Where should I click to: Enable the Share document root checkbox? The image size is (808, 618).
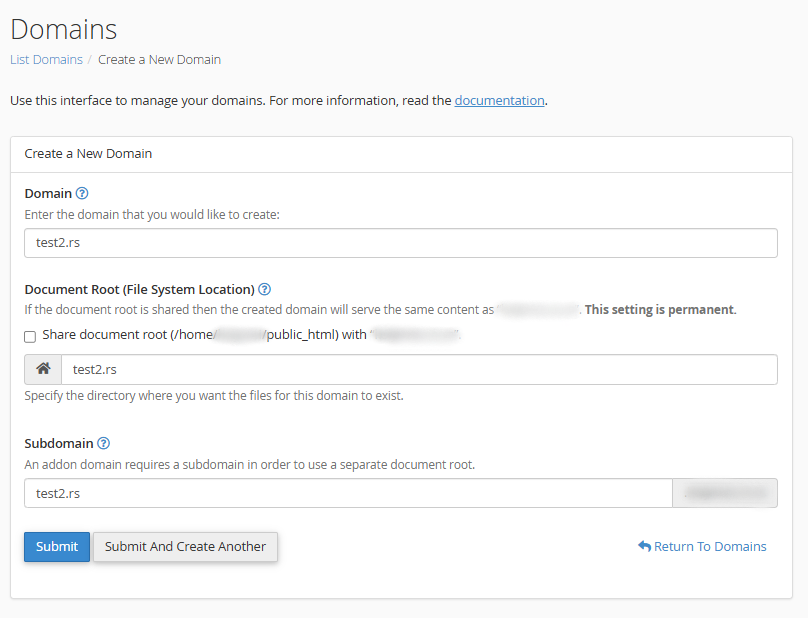tap(30, 337)
